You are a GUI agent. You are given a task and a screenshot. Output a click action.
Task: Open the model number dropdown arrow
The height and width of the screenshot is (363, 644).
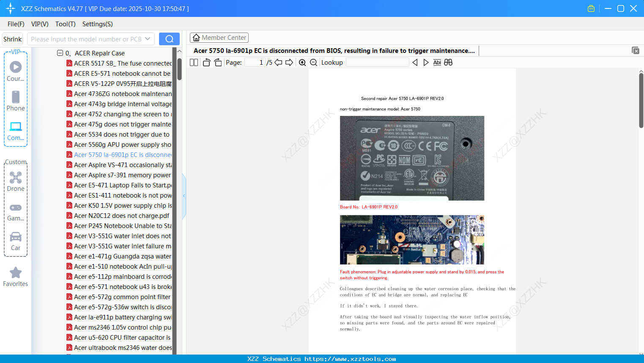coord(148,39)
